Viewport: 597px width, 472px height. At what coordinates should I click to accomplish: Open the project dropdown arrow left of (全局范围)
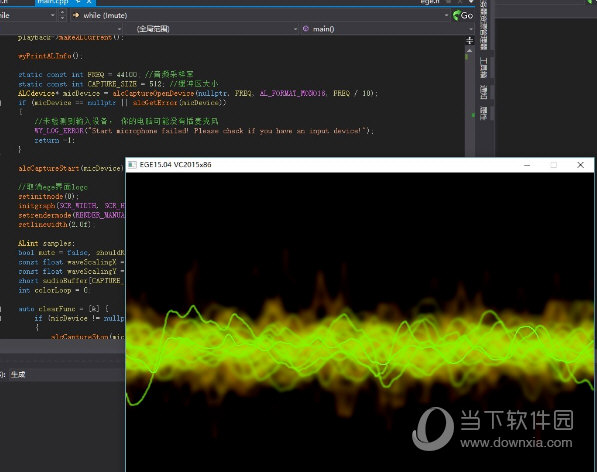119,29
